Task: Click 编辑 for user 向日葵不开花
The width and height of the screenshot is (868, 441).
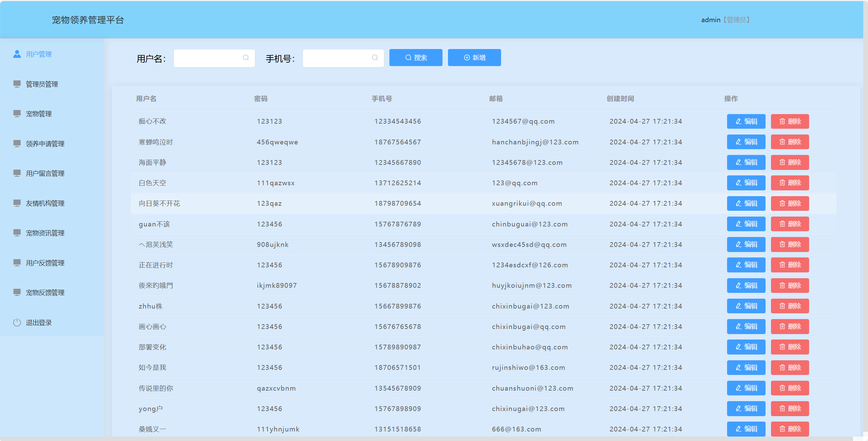Action: (x=746, y=204)
